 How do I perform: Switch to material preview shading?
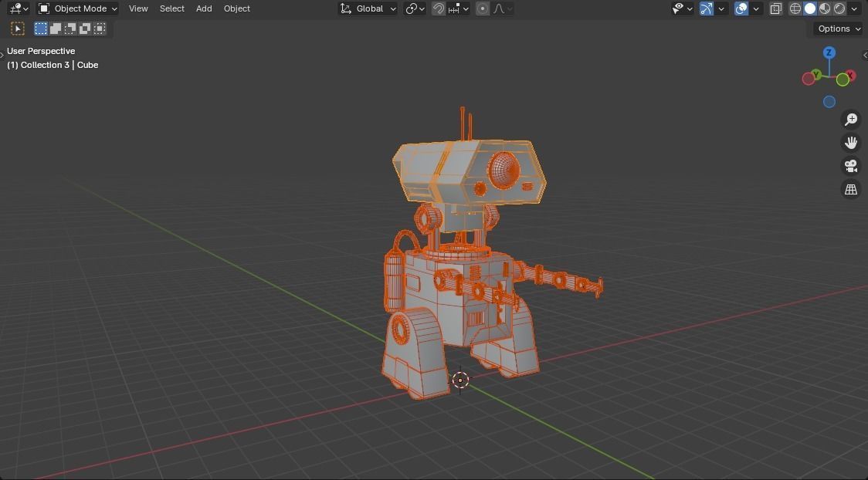point(825,8)
